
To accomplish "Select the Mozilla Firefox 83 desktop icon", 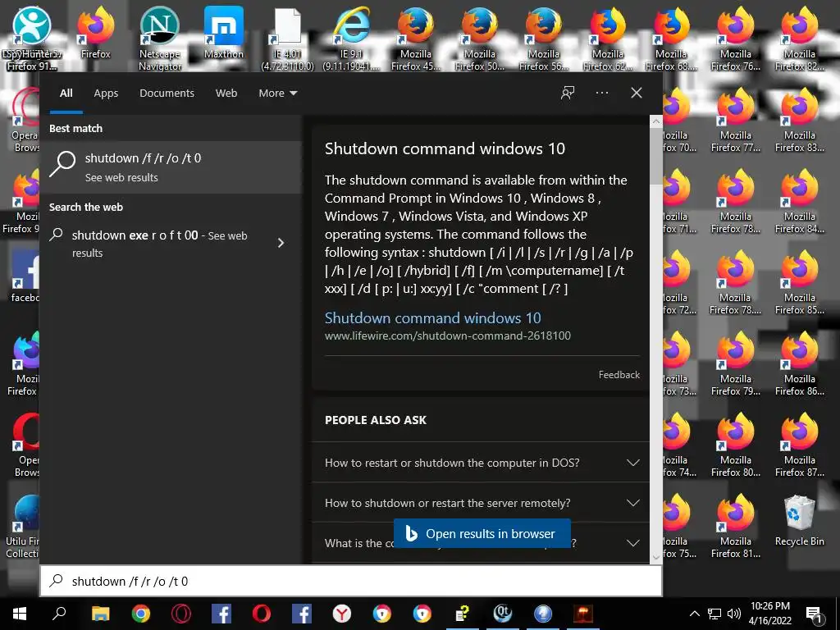I will [x=799, y=121].
